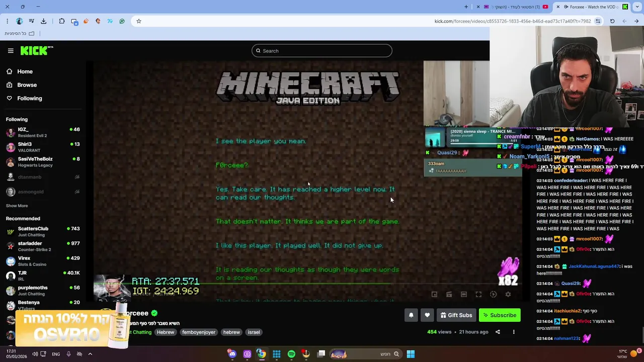Select the femboyenjoyer tag

coord(199,332)
